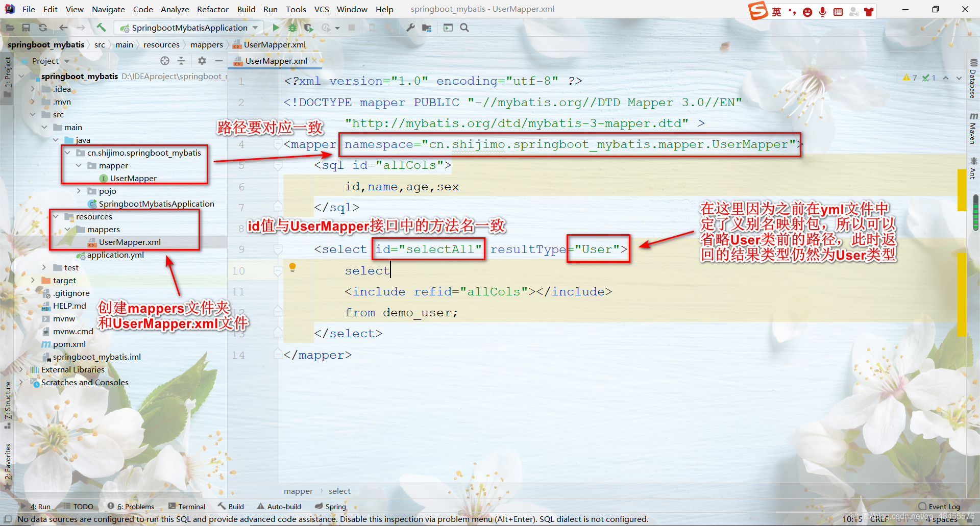Expand External Libraries node

click(21, 369)
